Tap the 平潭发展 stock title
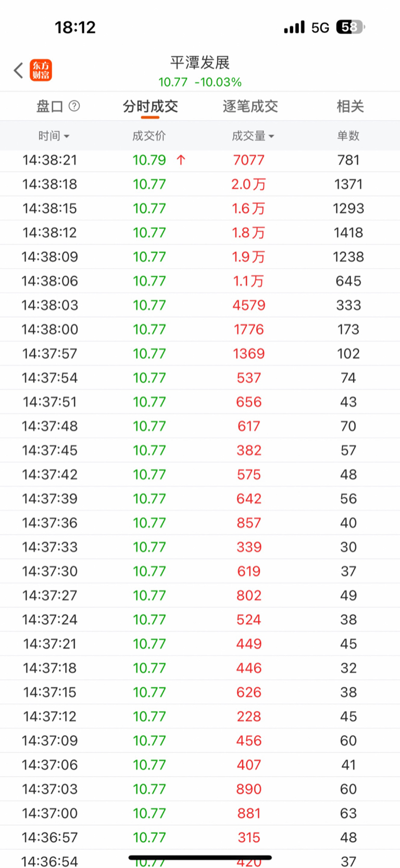Viewport: 400px width, 868px height. tap(200, 62)
